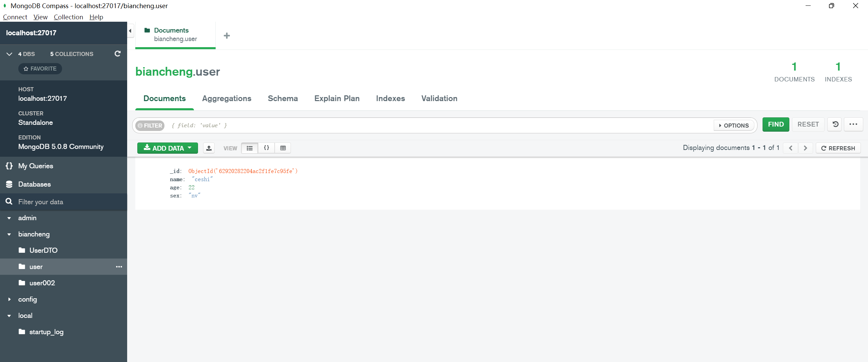Image resolution: width=868 pixels, height=362 pixels.
Task: Switch to Validation tab
Action: click(x=439, y=98)
